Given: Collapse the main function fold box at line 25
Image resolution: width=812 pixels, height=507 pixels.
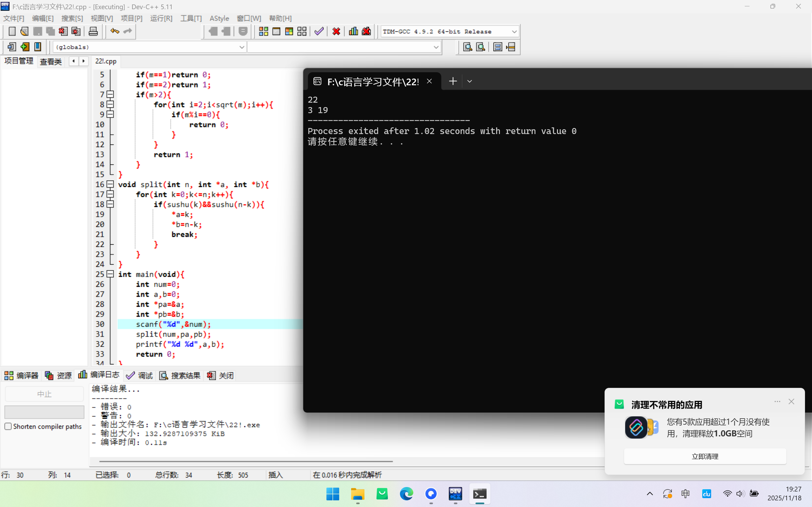Looking at the screenshot, I should coord(110,274).
